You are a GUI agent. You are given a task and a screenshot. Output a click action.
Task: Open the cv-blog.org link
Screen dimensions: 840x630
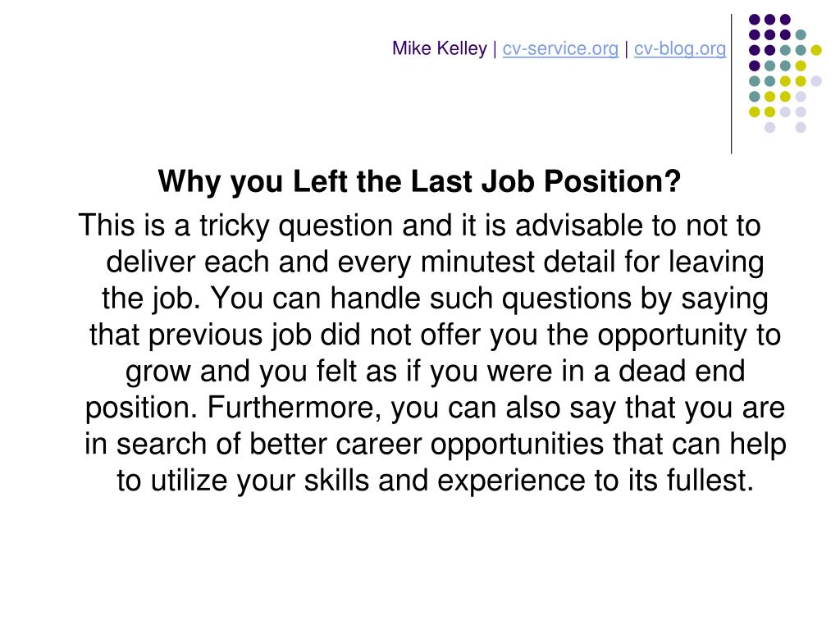(680, 48)
